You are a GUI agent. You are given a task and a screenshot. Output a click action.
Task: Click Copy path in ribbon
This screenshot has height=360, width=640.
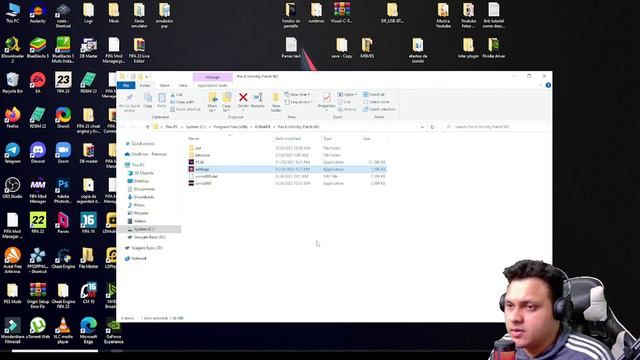click(x=182, y=102)
